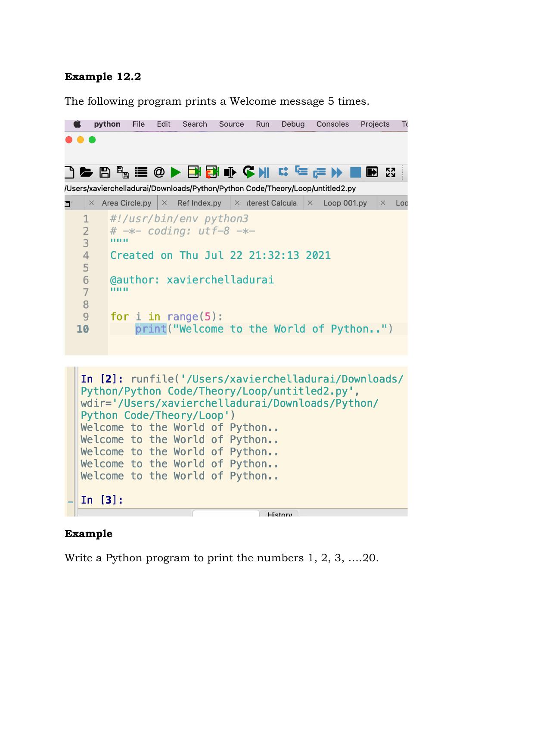Open the File menu
534x756 pixels.
(139, 124)
